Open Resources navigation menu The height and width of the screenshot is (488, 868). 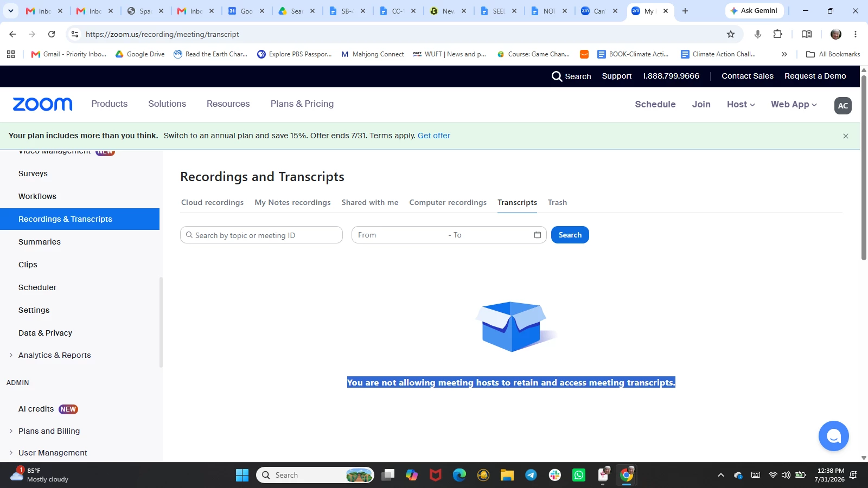[228, 104]
